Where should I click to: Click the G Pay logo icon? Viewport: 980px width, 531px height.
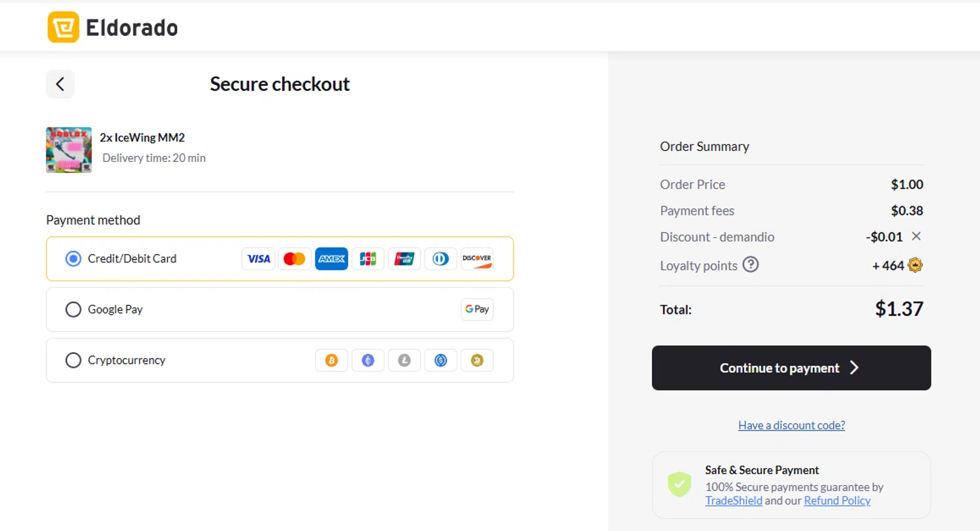(477, 310)
